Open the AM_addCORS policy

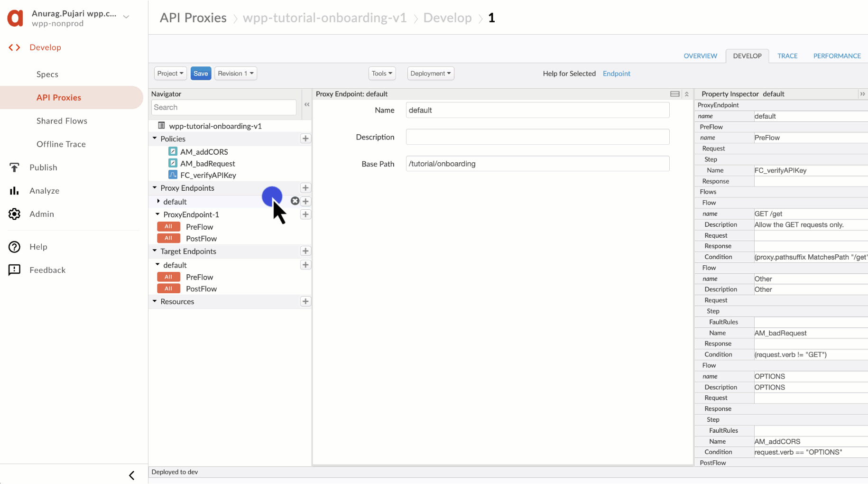click(204, 152)
